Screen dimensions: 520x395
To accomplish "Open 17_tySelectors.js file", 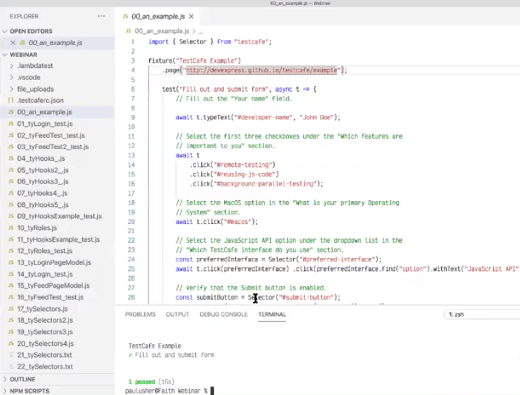I will click(x=42, y=309).
